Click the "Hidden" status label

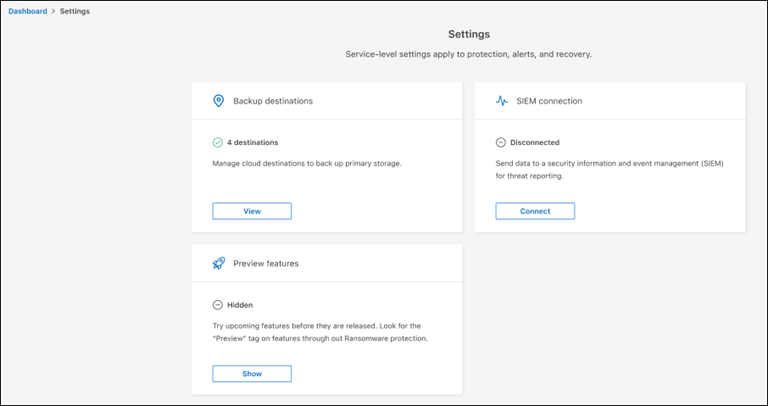pos(241,305)
